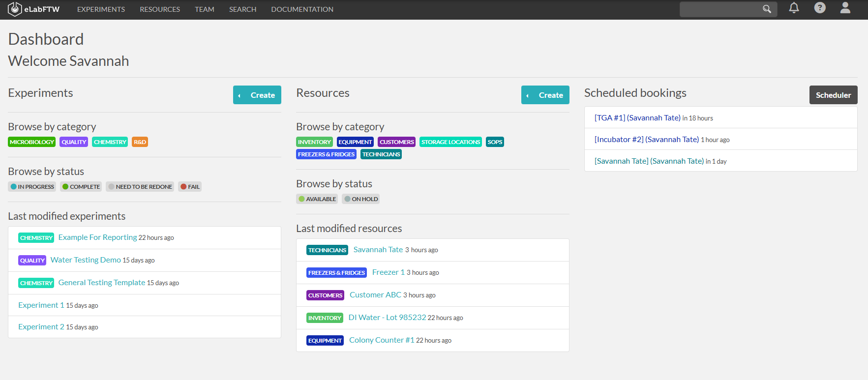
Task: Expand the Experiments Create arrow
Action: [x=239, y=95]
